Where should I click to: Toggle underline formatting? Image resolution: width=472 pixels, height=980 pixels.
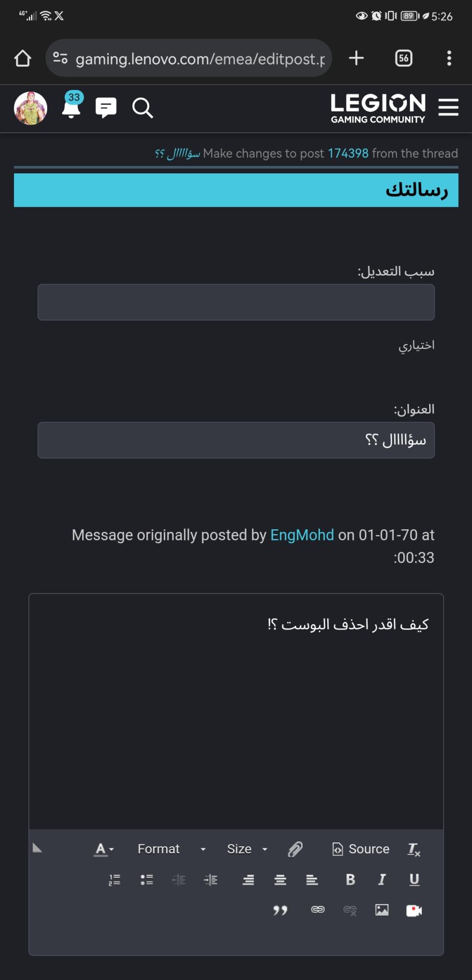[x=413, y=879]
